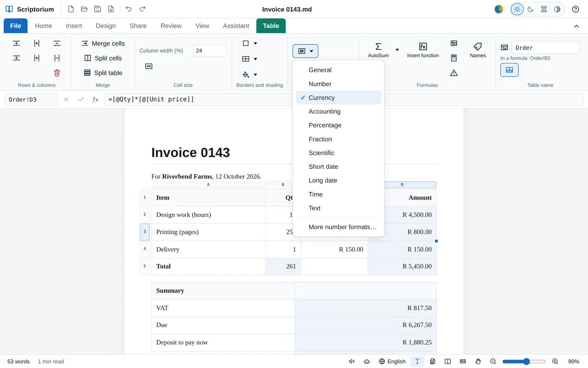Toggle the header row button under table name
Screen dimensions: 588x368
click(509, 70)
